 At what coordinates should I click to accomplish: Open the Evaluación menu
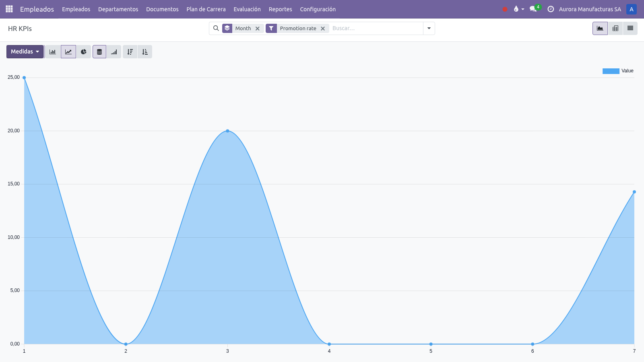click(x=247, y=9)
